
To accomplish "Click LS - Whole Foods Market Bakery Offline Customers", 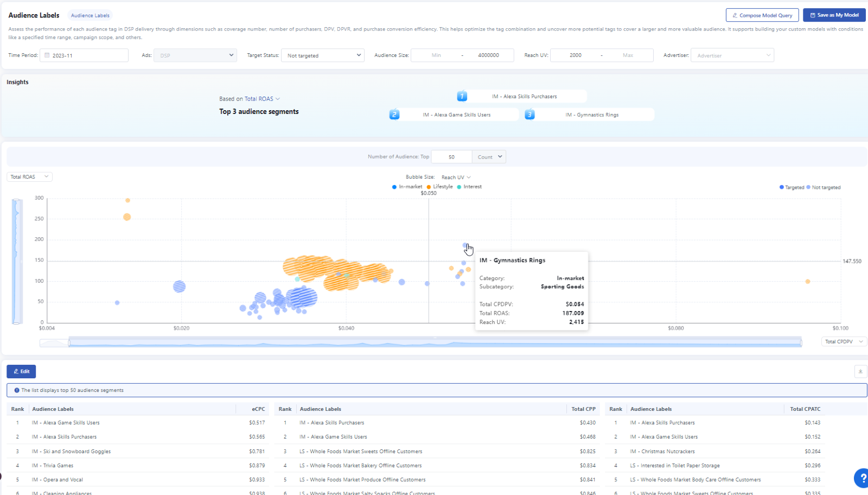I will tap(360, 466).
